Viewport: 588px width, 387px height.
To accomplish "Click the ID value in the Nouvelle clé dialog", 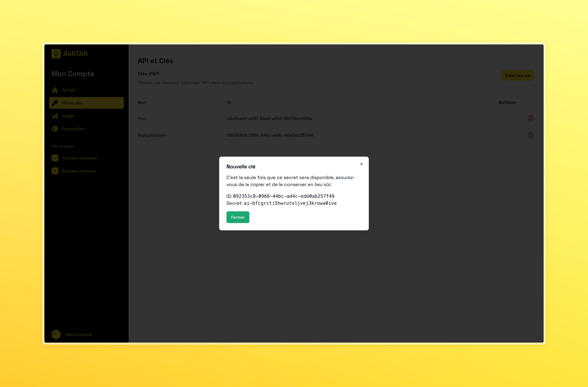I will tap(284, 196).
